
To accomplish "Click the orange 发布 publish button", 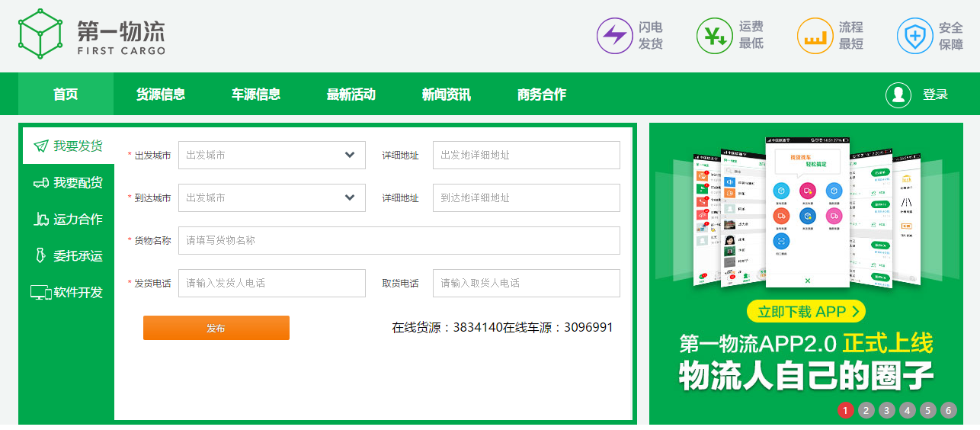I will click(216, 328).
